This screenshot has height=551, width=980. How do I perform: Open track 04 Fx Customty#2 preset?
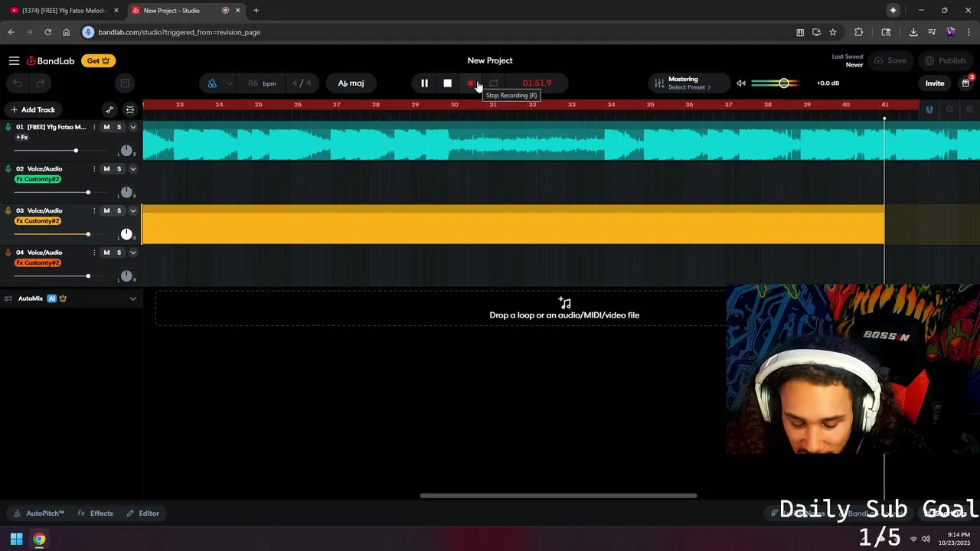pos(38,262)
